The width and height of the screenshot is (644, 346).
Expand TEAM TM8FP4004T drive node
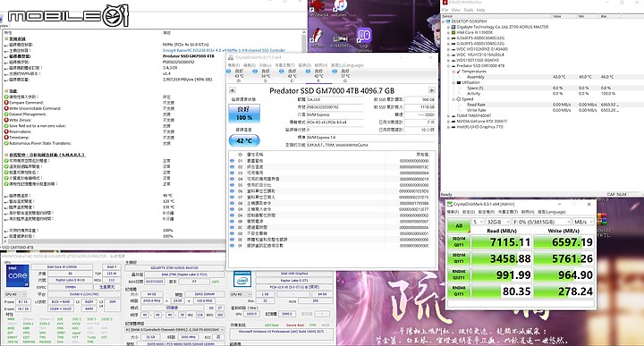[x=448, y=115]
